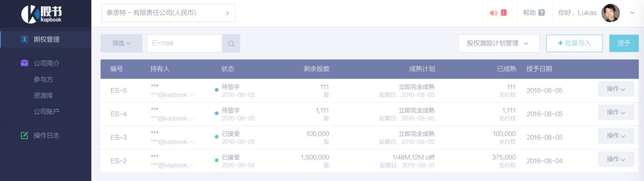Click the search magnifier icon
644x181 pixels.
pyautogui.click(x=231, y=44)
